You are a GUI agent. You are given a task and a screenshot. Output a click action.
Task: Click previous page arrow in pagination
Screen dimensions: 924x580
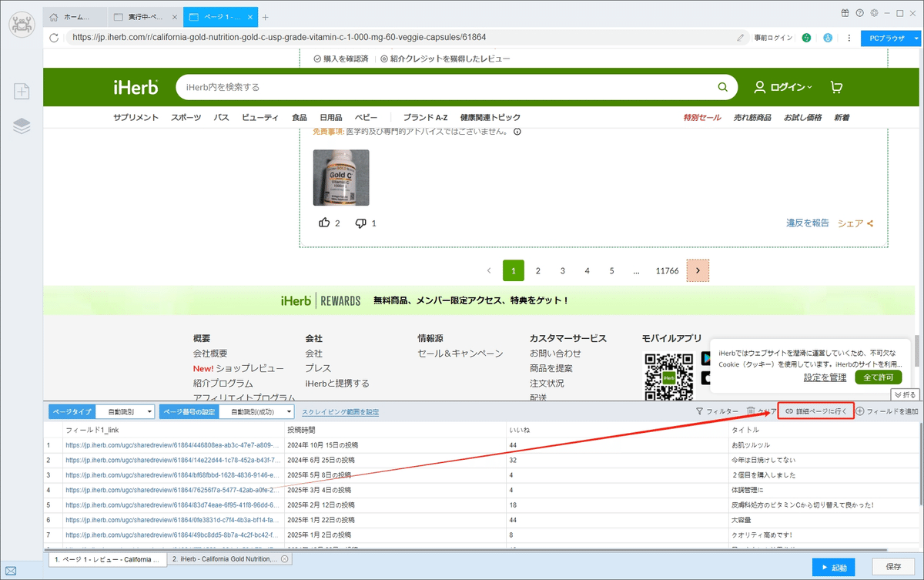[x=489, y=270]
